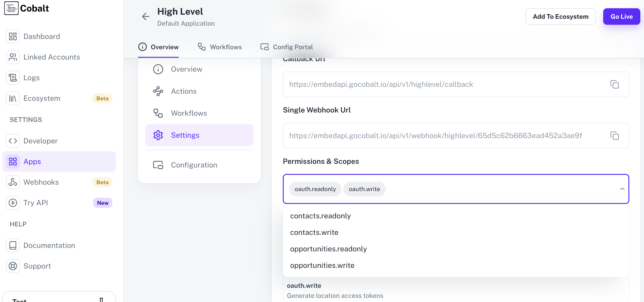The height and width of the screenshot is (302, 644).
Task: Copy the Callback Url using the copy icon
Action: pos(615,85)
